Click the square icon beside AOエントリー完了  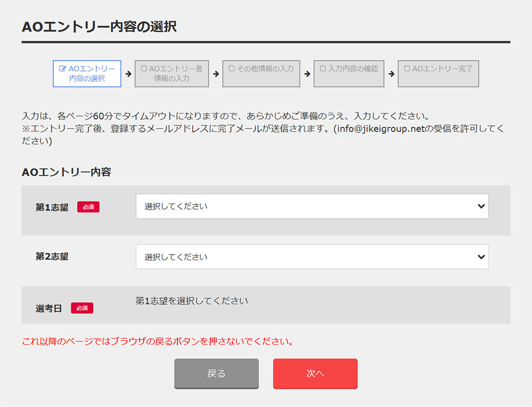coord(407,69)
